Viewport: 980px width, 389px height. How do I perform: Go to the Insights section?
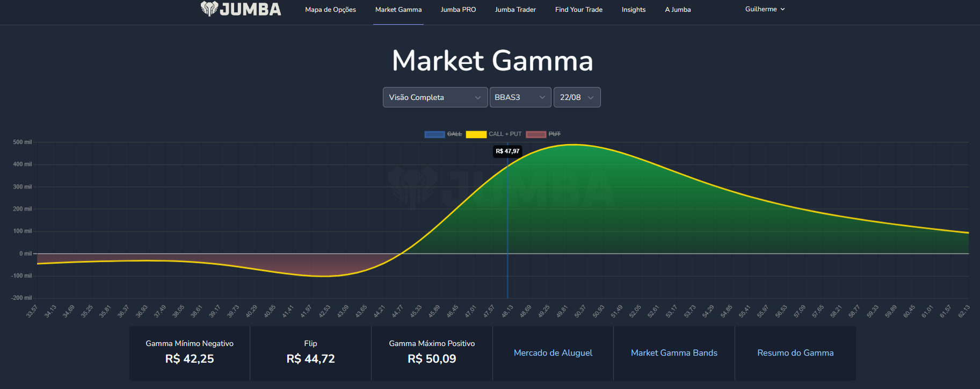point(634,10)
